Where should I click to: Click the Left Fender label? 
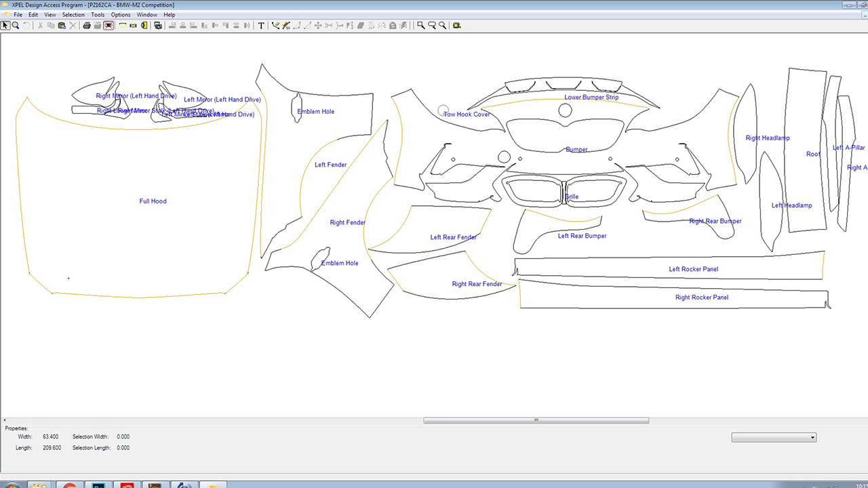pos(331,165)
